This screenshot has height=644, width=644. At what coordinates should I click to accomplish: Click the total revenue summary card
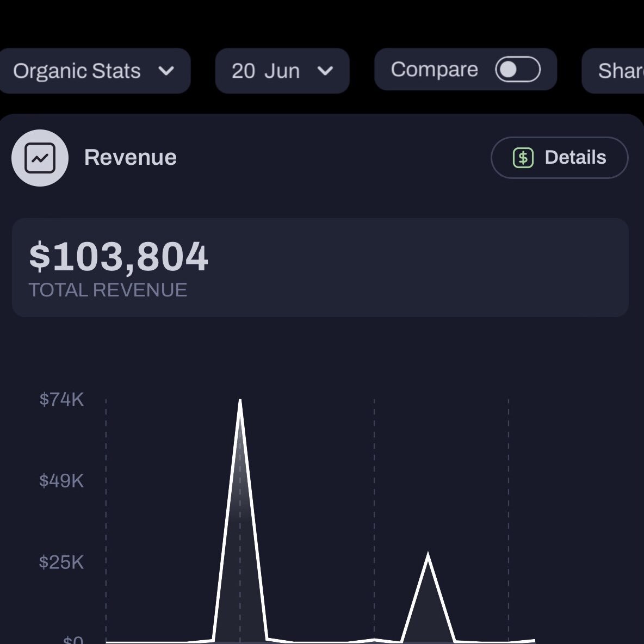tap(320, 268)
